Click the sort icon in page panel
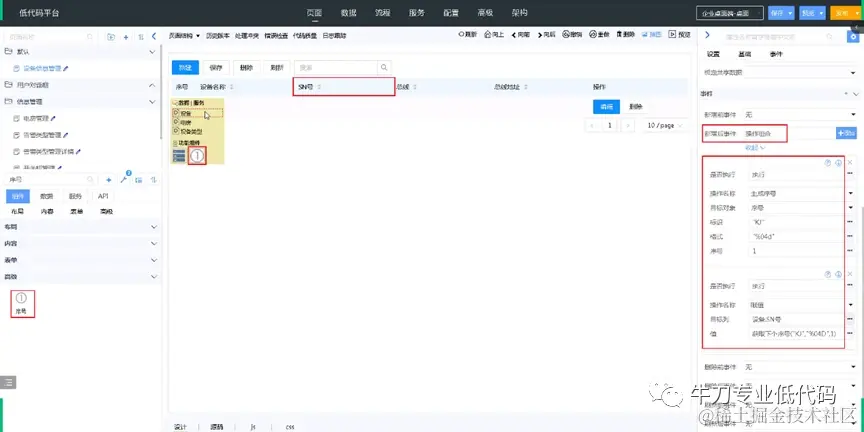Screen dimensions: 864x432 (x=141, y=37)
